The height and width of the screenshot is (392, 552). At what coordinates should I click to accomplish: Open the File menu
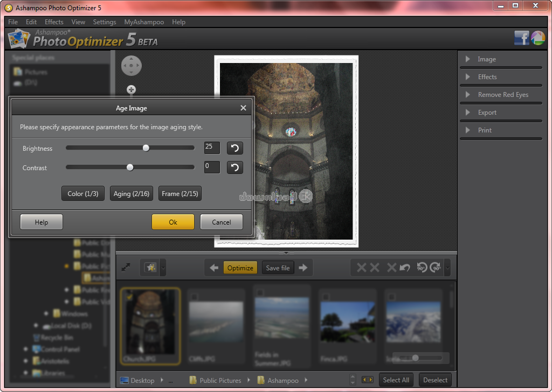[x=13, y=22]
